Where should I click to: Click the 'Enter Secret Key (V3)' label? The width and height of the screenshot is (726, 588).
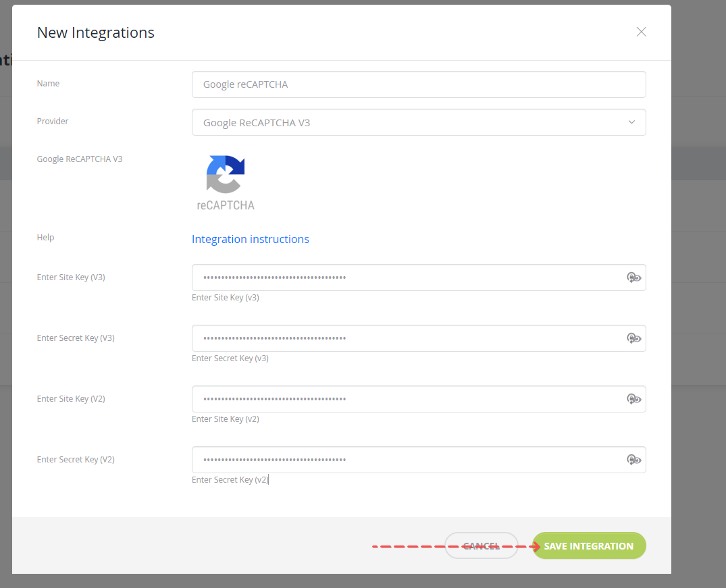click(76, 338)
